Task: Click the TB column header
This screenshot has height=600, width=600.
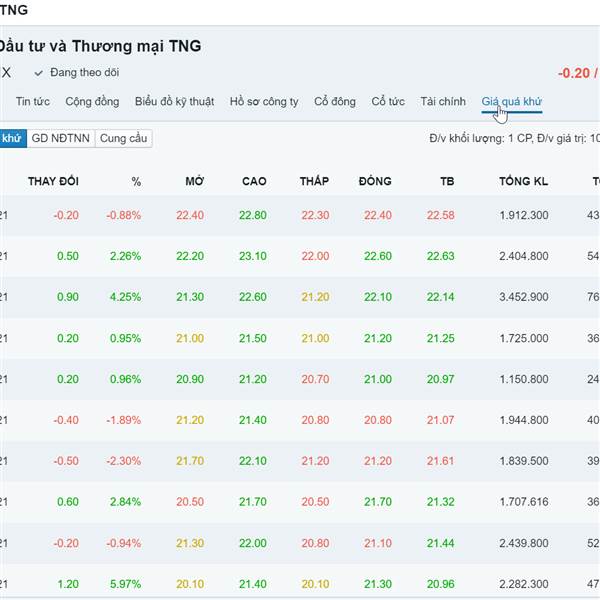Action: (x=447, y=181)
